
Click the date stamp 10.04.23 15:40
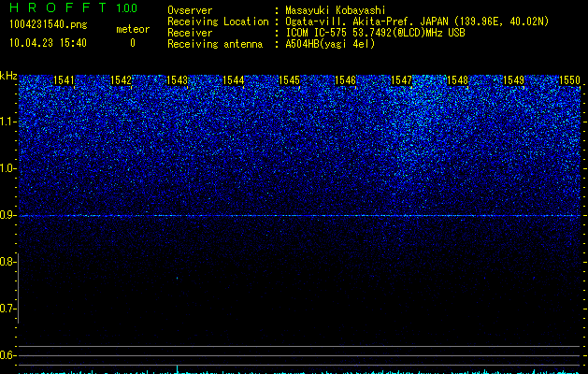click(48, 43)
